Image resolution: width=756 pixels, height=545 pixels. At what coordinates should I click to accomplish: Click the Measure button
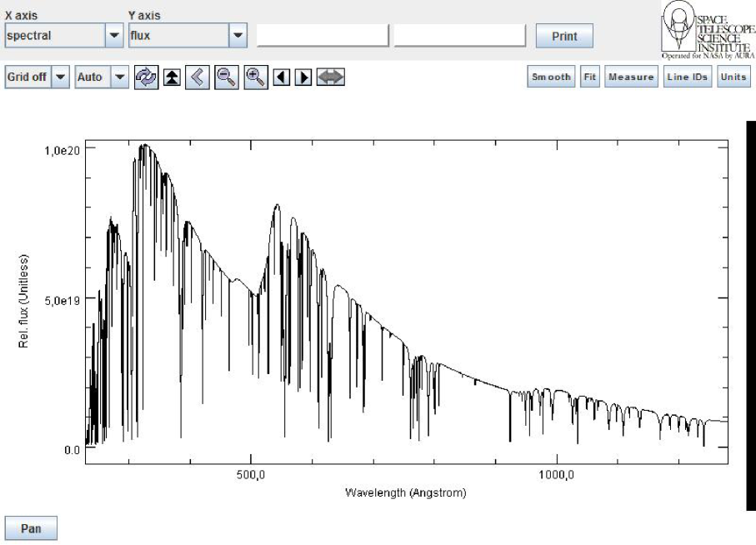631,77
